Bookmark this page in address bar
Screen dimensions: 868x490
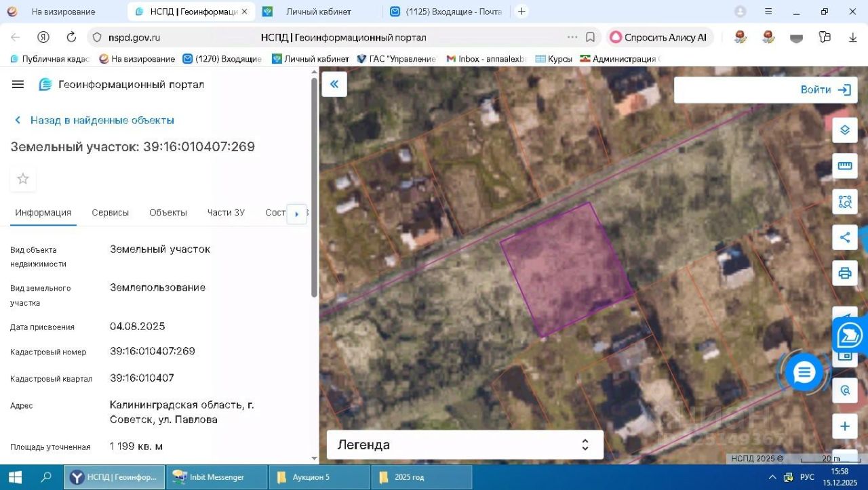click(x=590, y=37)
